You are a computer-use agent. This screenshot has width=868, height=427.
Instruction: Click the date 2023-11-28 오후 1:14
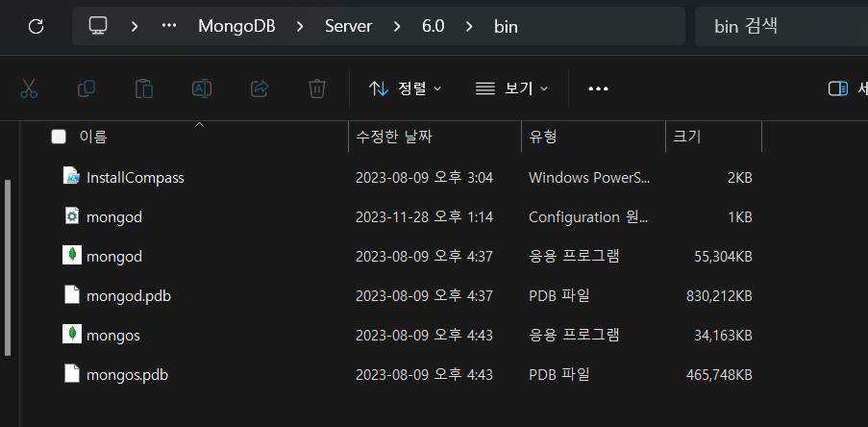click(424, 217)
